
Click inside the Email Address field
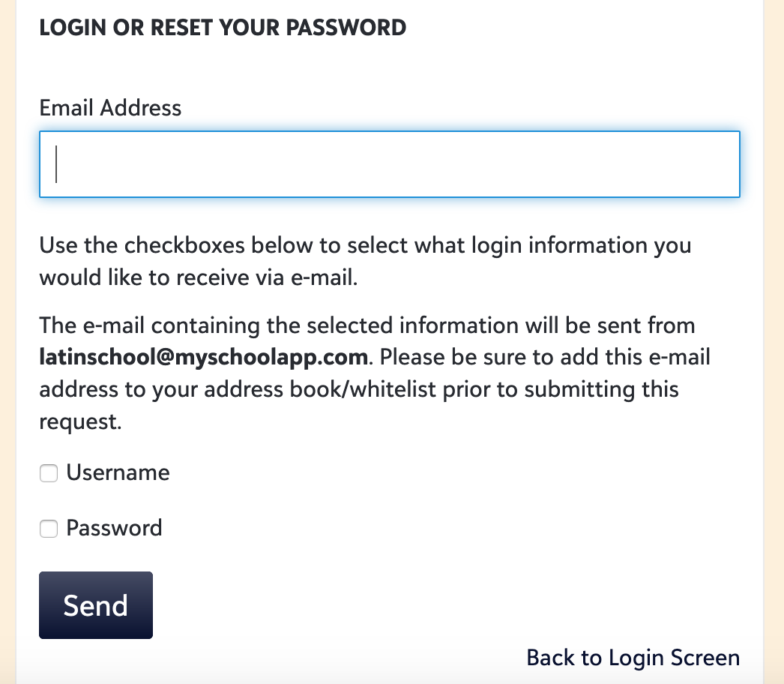tap(389, 163)
